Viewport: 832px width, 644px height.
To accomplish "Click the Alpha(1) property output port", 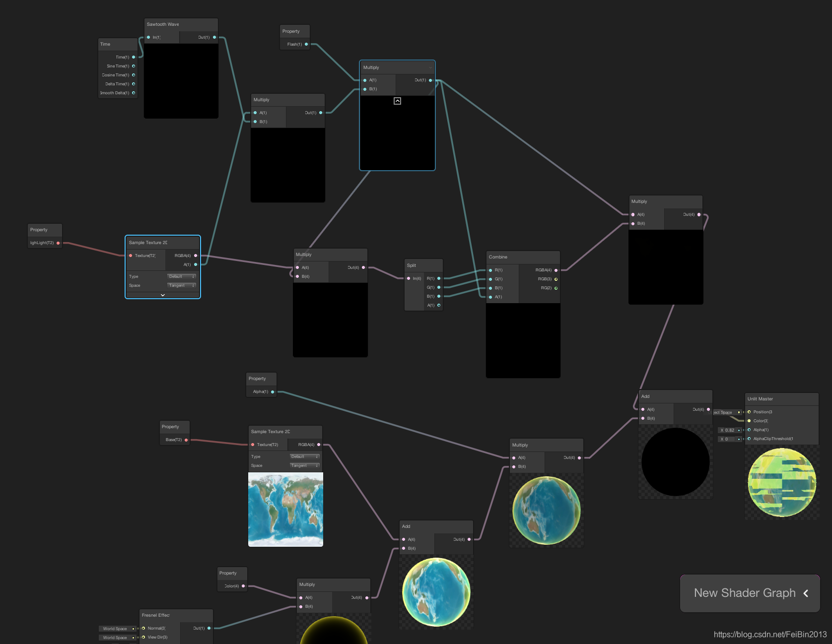I will (x=273, y=391).
